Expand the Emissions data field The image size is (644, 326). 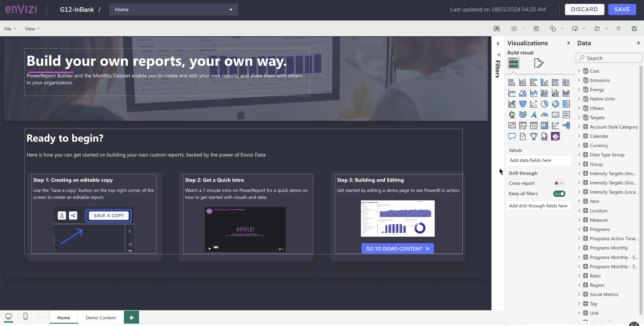tap(579, 80)
